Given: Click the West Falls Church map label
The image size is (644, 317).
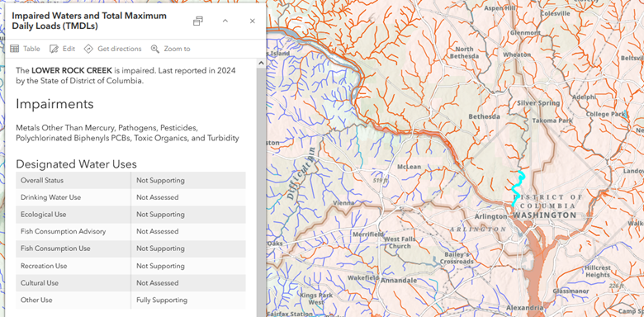Looking at the screenshot, I should pyautogui.click(x=400, y=242).
